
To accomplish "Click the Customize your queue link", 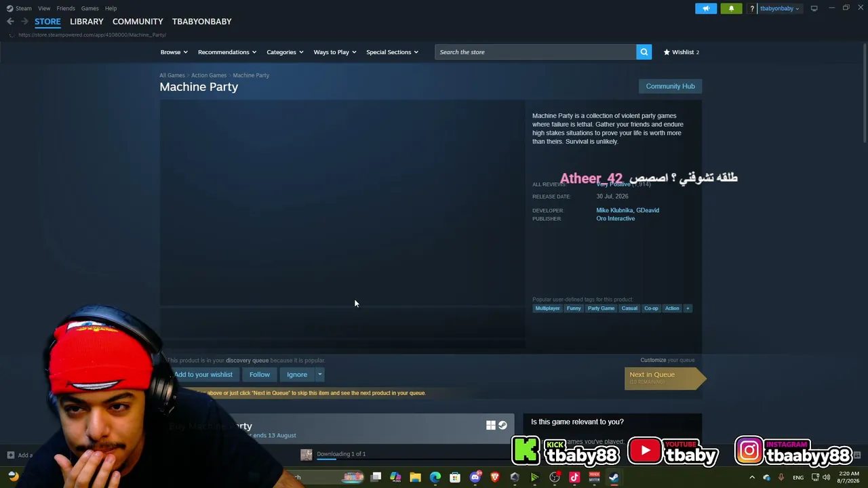I will coord(653,360).
